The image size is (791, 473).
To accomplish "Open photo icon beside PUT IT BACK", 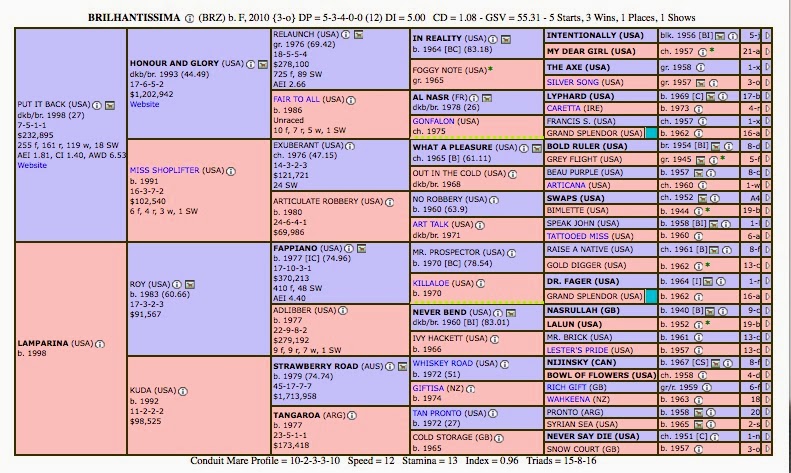I will point(109,105).
